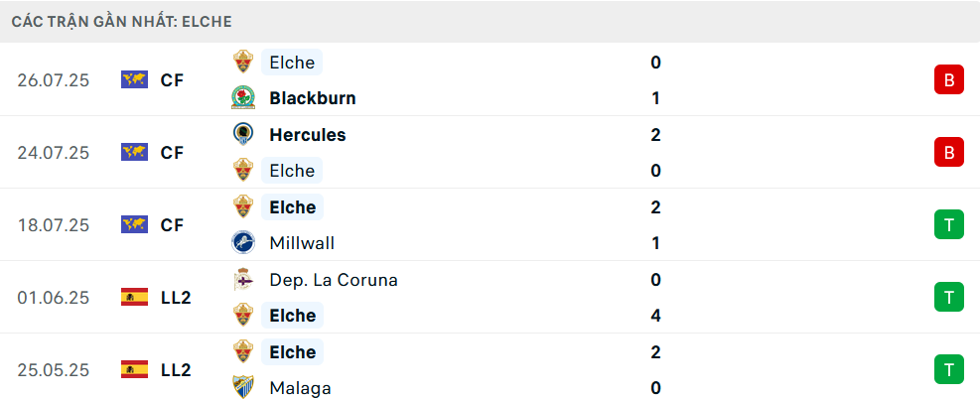
Task: Open the Malaga team link
Action: [x=300, y=388]
